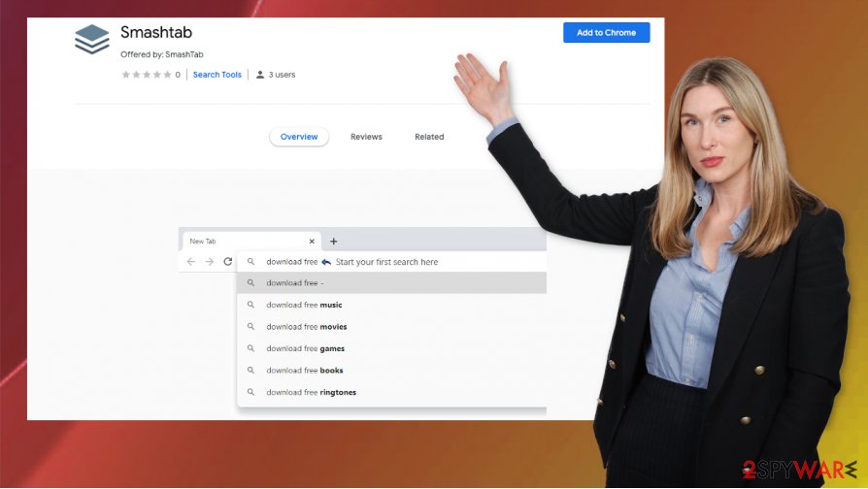Viewport: 868px width, 489px height.
Task: Click the address bar showing download free
Action: click(x=392, y=262)
